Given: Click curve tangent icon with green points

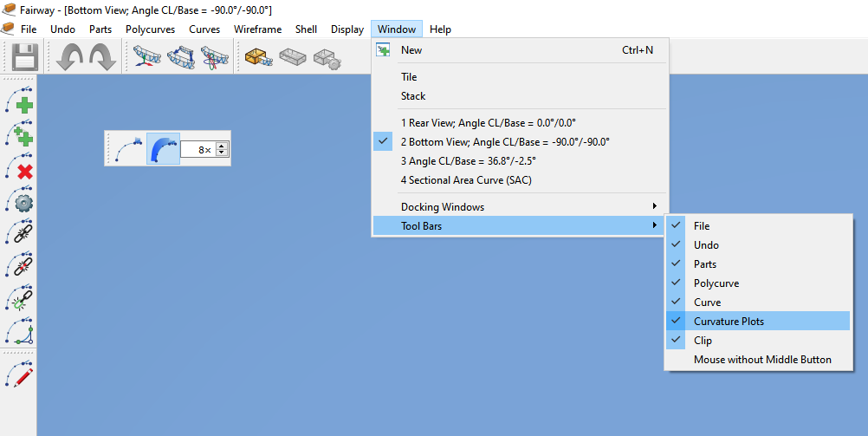Looking at the screenshot, I should (19, 331).
